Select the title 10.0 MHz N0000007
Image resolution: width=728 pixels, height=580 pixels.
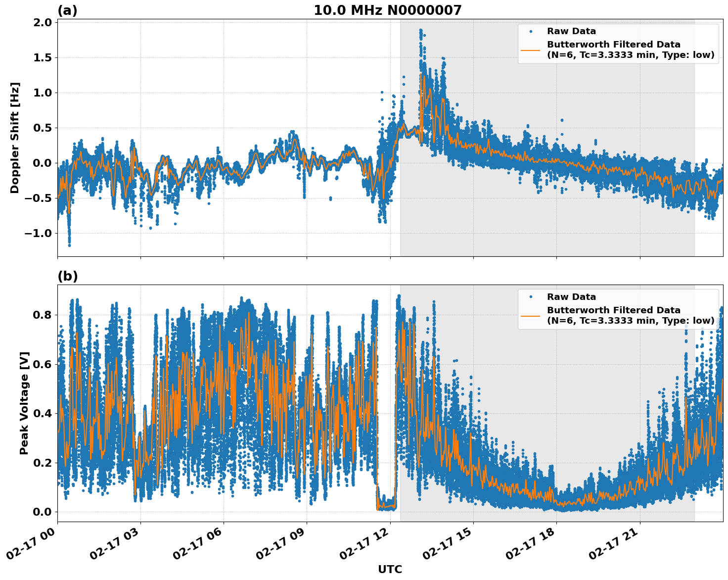388,8
